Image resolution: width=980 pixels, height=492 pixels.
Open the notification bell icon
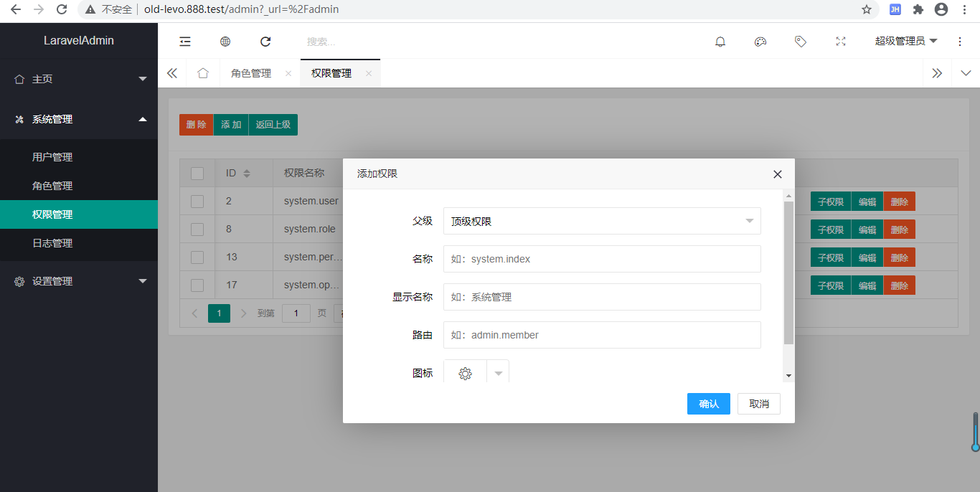(720, 42)
